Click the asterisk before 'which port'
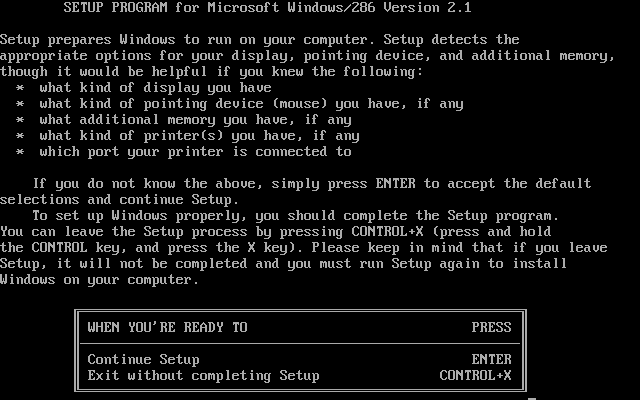The width and height of the screenshot is (640, 400). [20, 152]
